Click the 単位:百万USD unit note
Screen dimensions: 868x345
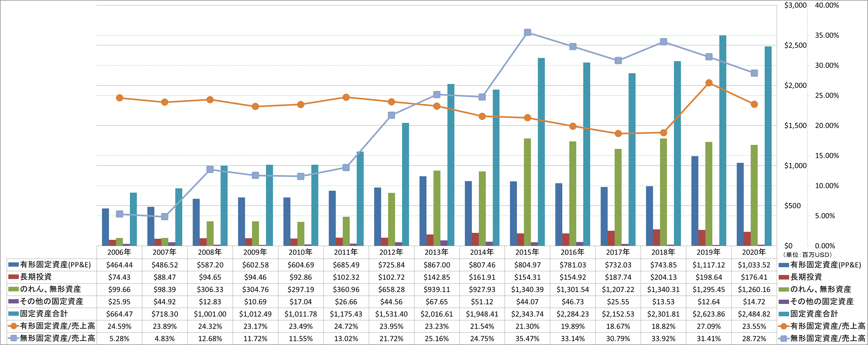(x=807, y=255)
